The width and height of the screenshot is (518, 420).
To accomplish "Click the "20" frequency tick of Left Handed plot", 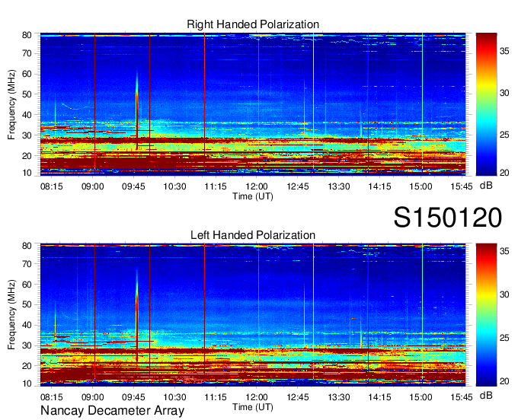I will pos(27,366).
